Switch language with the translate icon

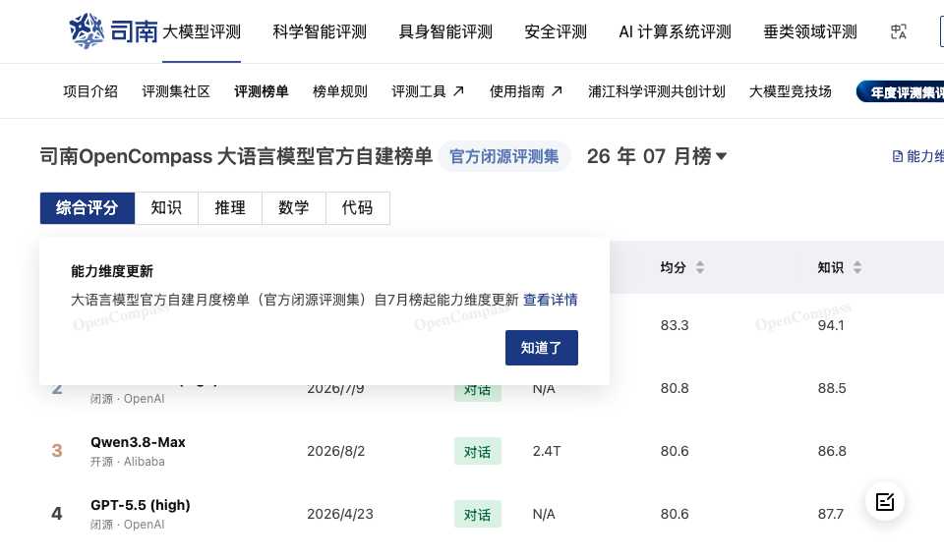click(898, 31)
